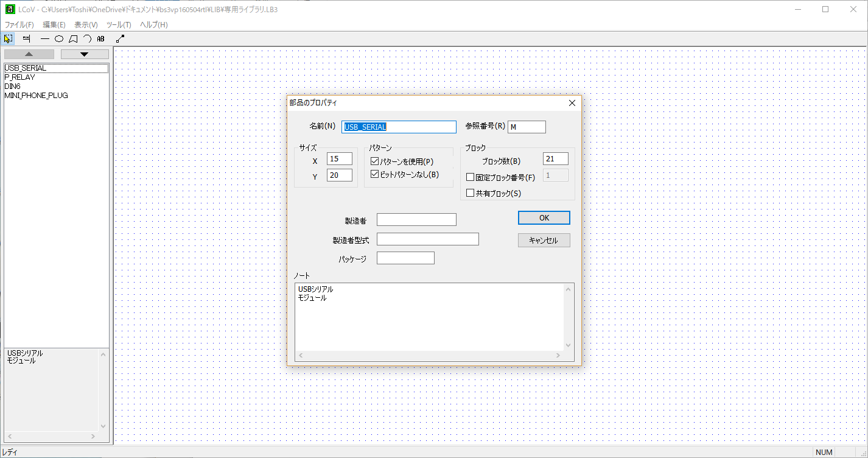The image size is (868, 458).
Task: Select the dimension line tool
Action: click(x=120, y=38)
